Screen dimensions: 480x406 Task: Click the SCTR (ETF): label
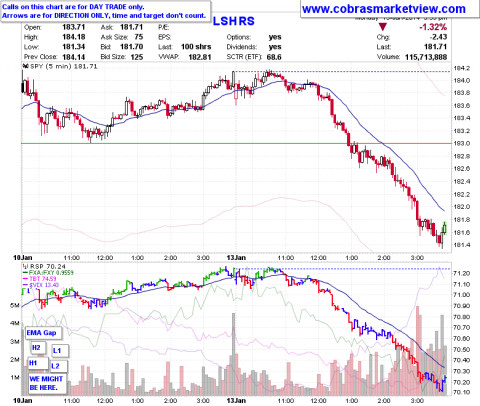[244, 57]
